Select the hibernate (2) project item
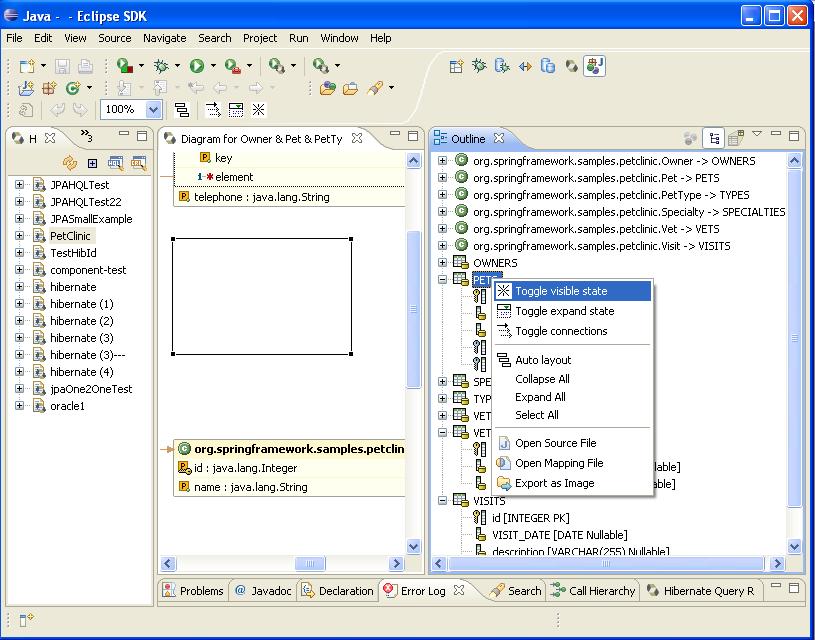 coord(81,321)
